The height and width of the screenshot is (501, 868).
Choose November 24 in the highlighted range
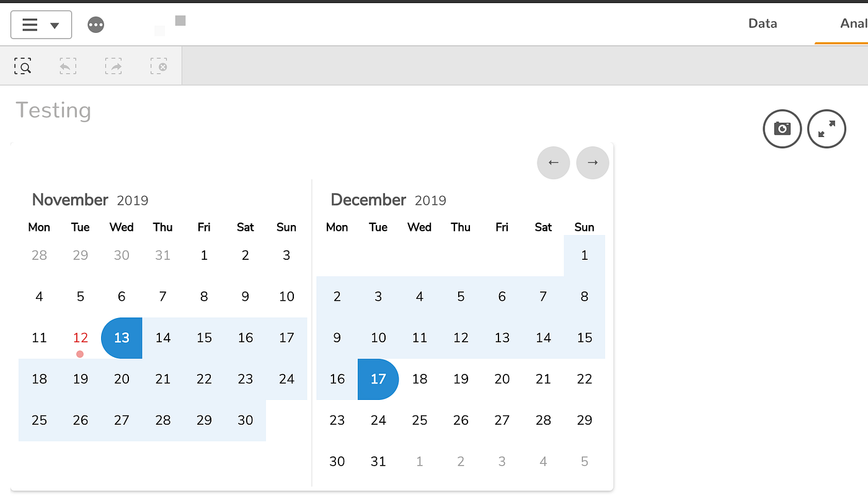click(x=286, y=379)
